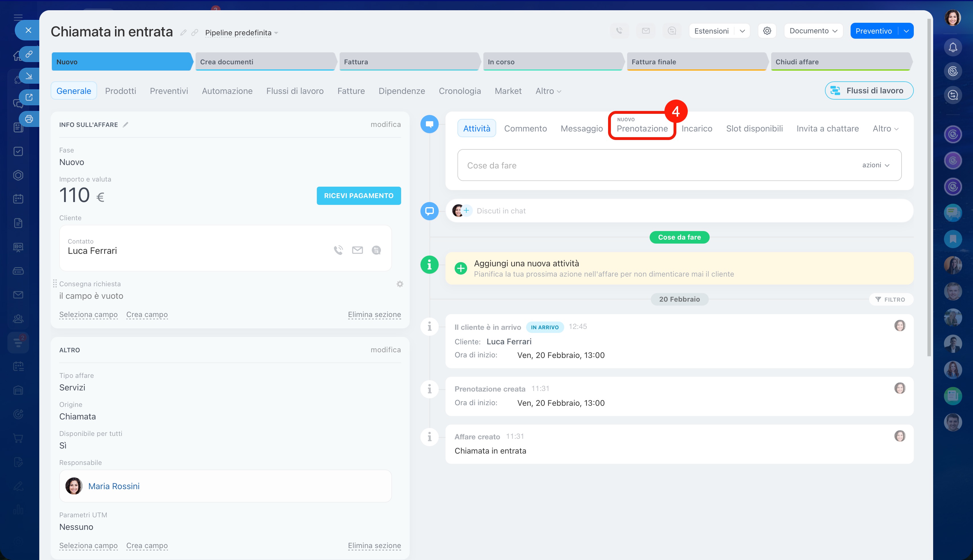Click the gear icon for Consegna richiesta field
973x560 pixels.
tap(400, 284)
